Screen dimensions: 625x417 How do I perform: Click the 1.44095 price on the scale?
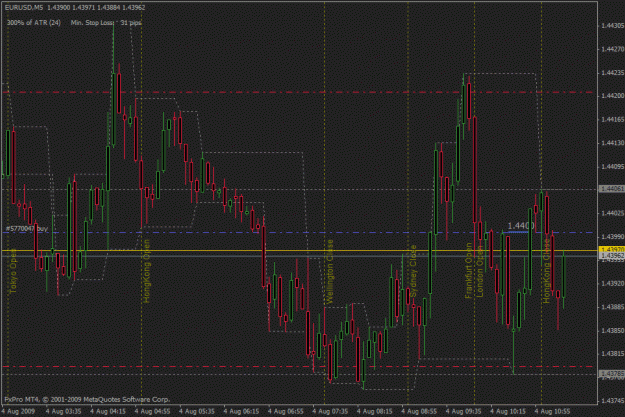point(613,166)
